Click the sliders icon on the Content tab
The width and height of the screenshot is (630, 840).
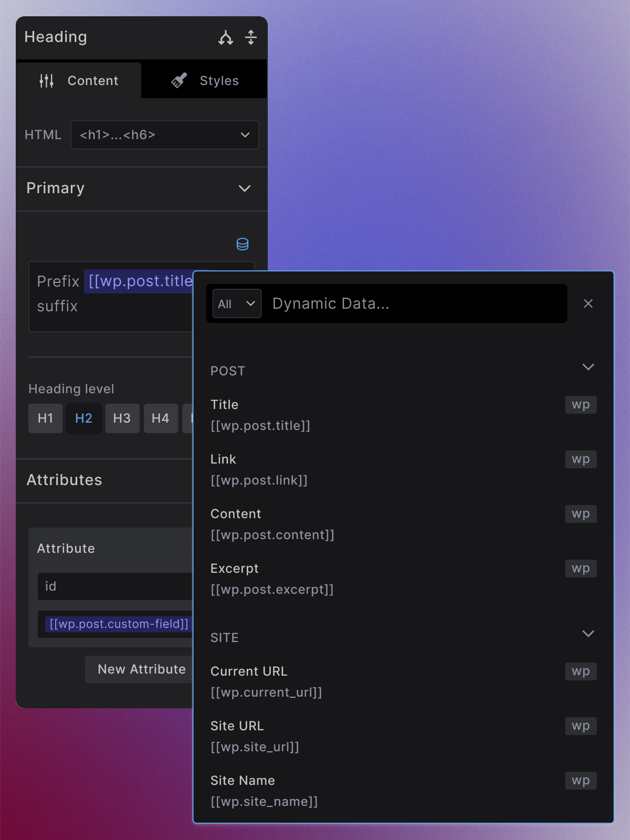(46, 80)
